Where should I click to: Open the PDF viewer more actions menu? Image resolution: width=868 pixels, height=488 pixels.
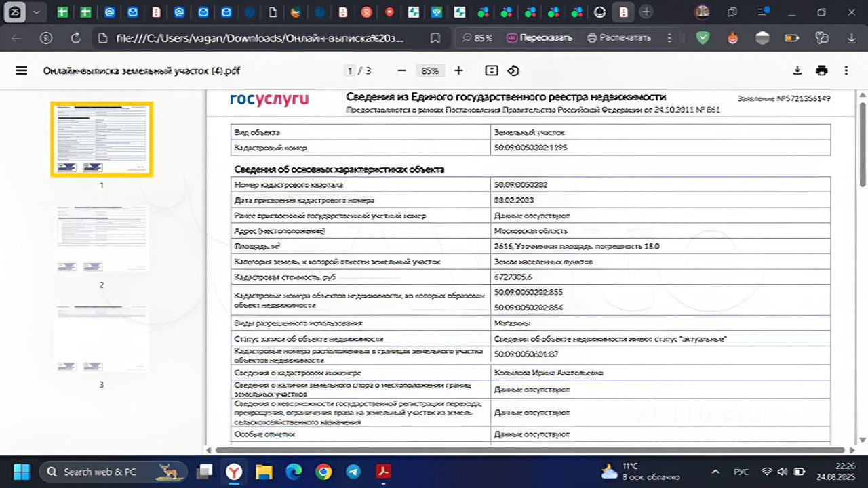[x=846, y=70]
